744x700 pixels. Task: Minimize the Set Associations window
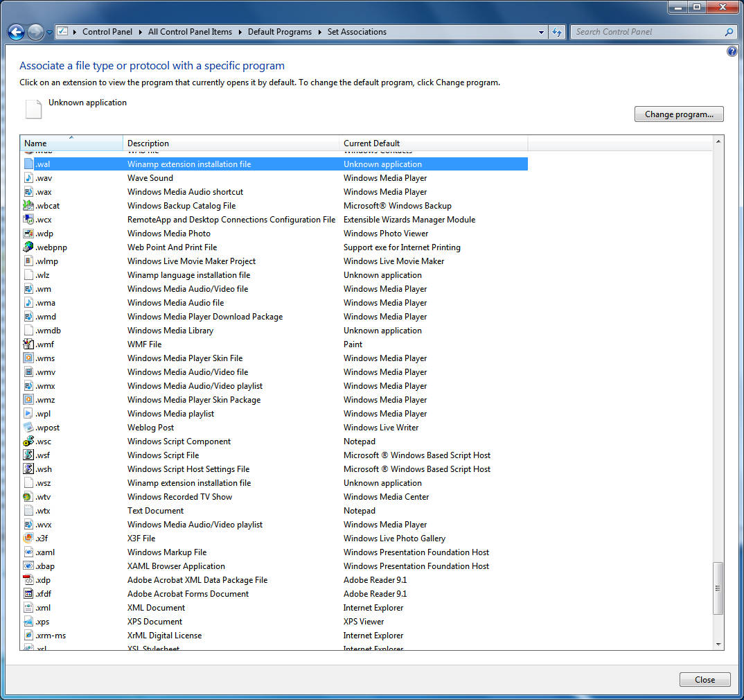click(678, 7)
